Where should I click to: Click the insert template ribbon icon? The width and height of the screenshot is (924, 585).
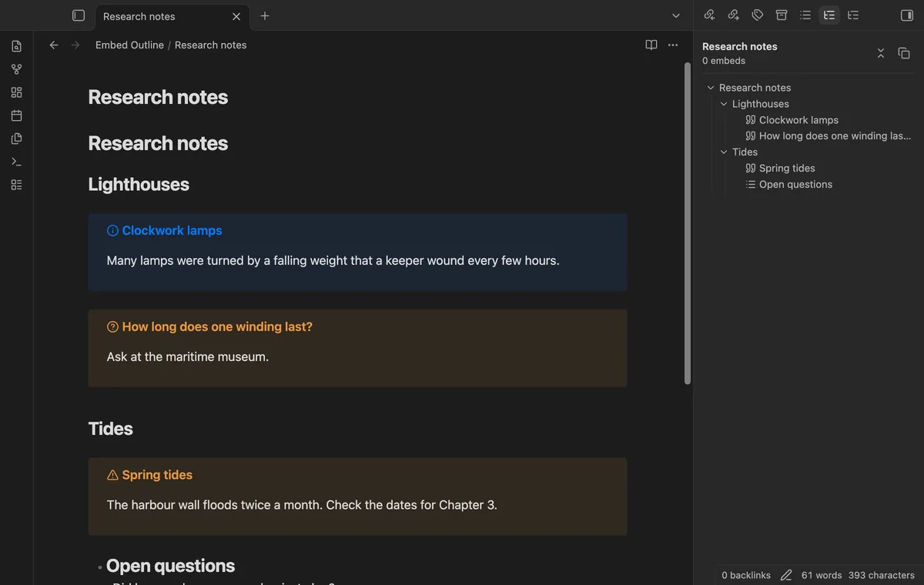tap(16, 139)
